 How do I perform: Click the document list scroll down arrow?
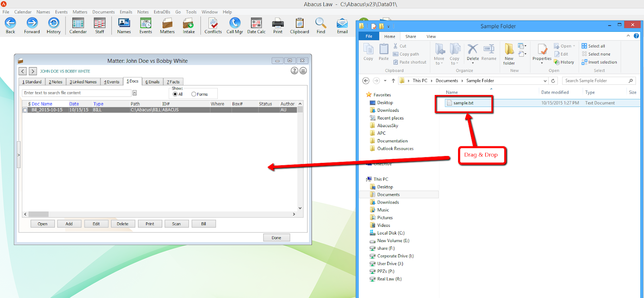coord(300,208)
